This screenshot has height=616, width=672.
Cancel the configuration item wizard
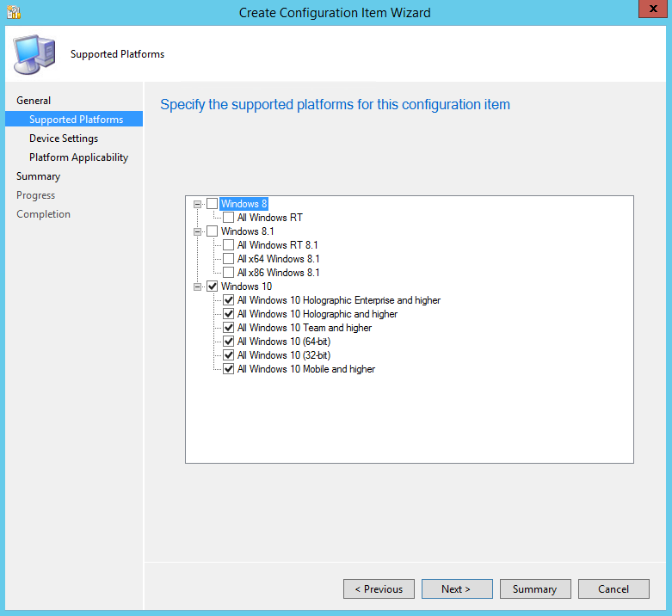point(613,589)
